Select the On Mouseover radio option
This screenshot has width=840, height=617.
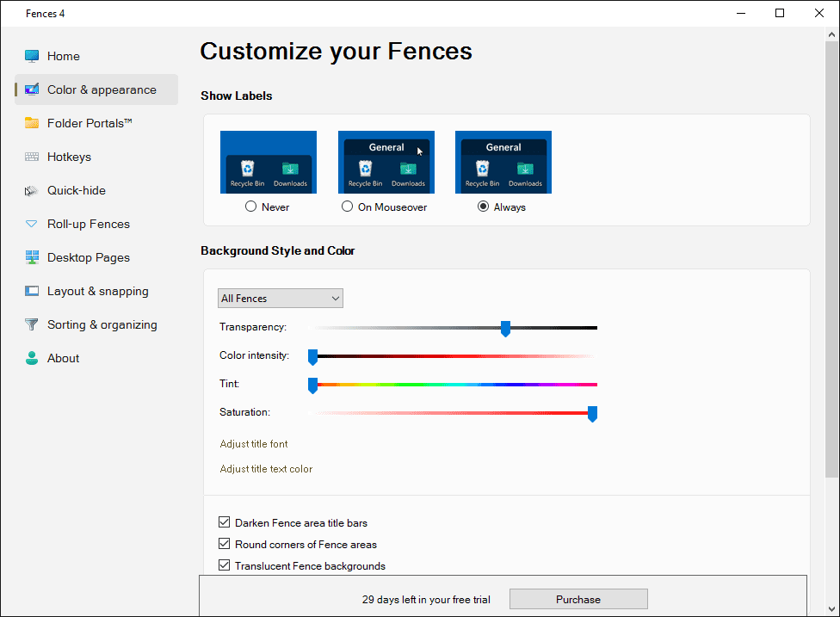(348, 207)
